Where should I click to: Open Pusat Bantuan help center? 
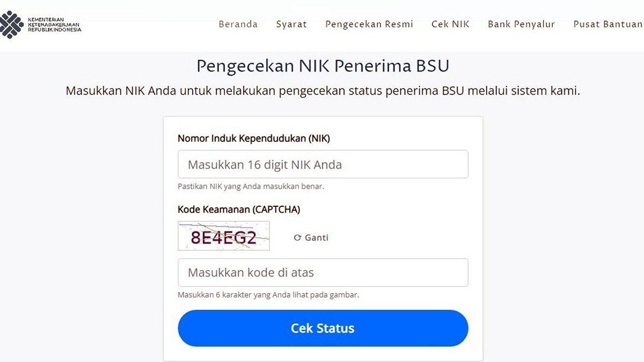(608, 24)
